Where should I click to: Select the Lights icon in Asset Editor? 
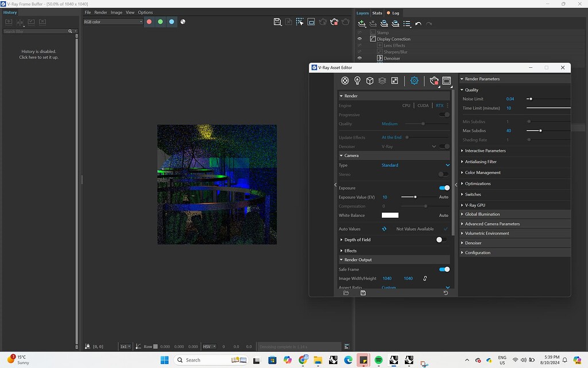[x=358, y=80]
